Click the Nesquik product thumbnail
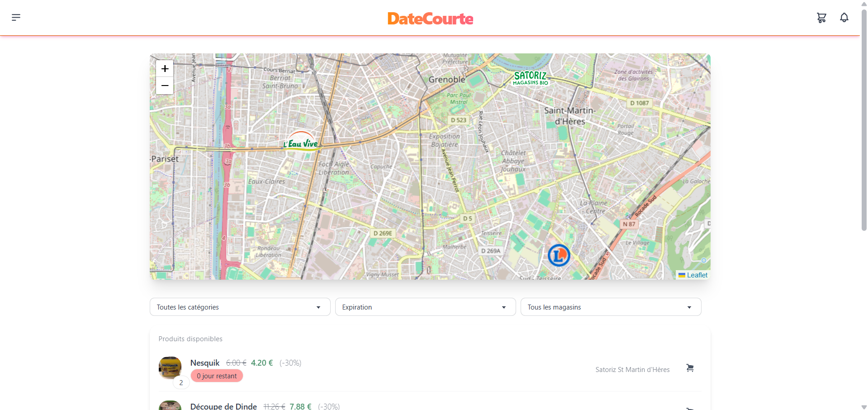The height and width of the screenshot is (410, 868). pos(170,367)
